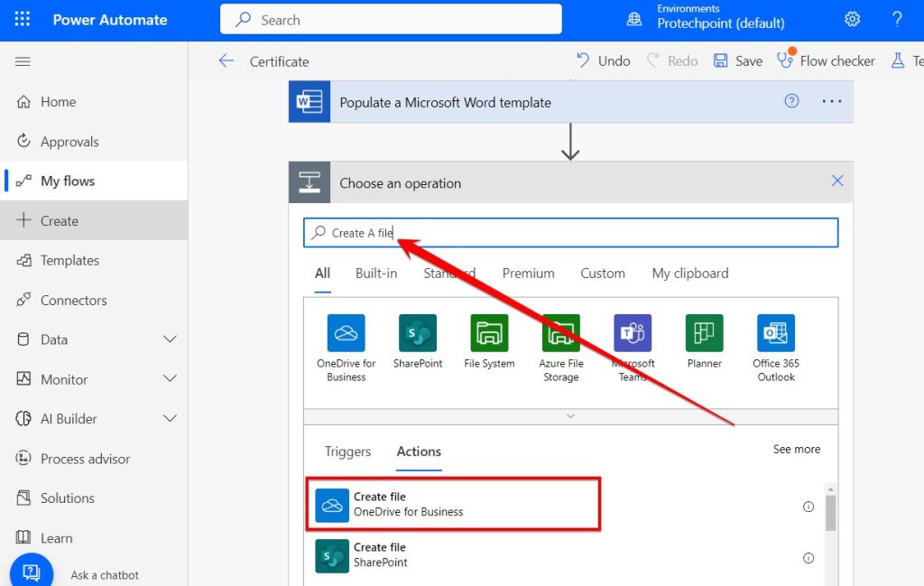Viewport: 924px width, 586px height.
Task: Open Approvals in sidebar
Action: [94, 142]
